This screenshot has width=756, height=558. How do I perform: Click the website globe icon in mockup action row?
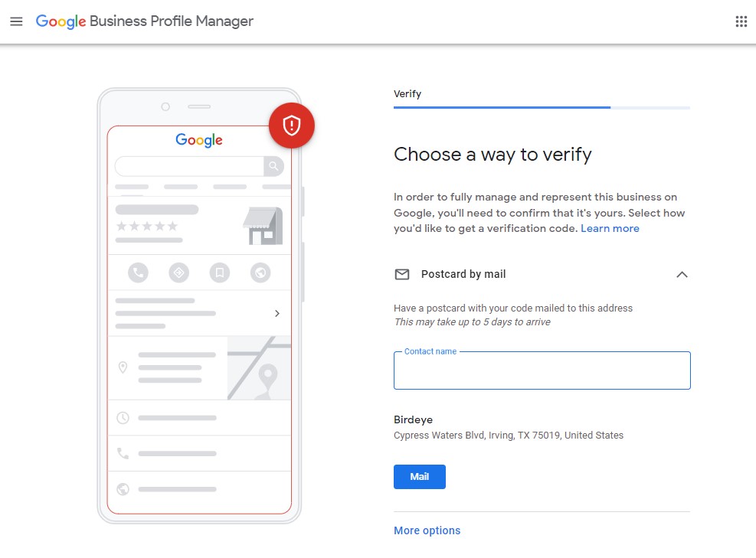click(260, 272)
